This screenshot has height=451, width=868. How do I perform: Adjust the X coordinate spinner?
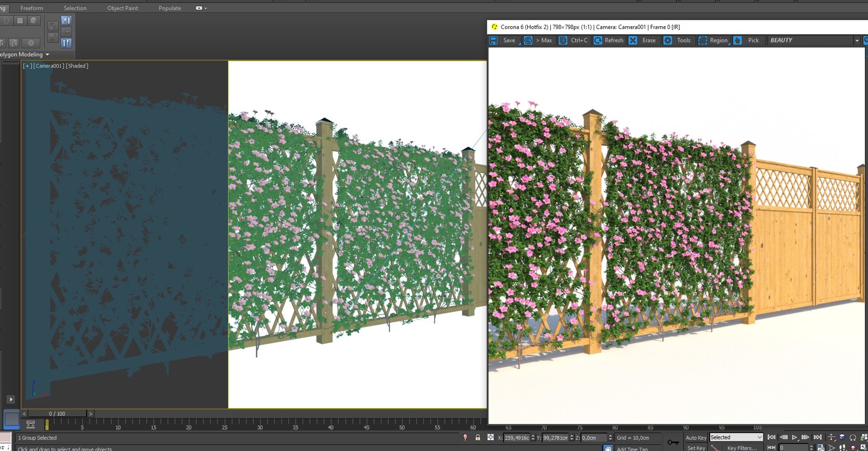[x=533, y=437]
